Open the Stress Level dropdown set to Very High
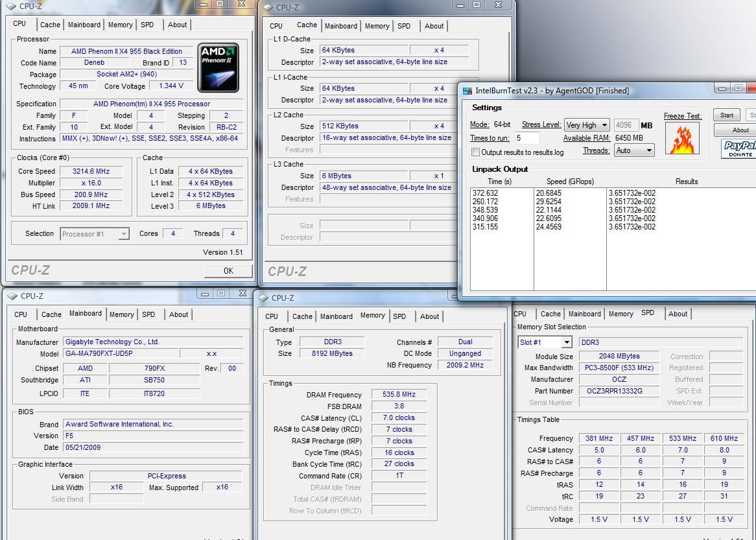756x540 pixels. [x=587, y=125]
